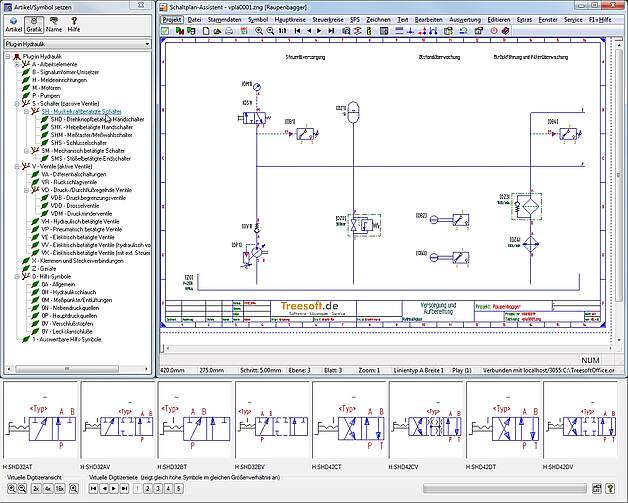Click the 1:1 zoom toolbar icon

[x=284, y=31]
